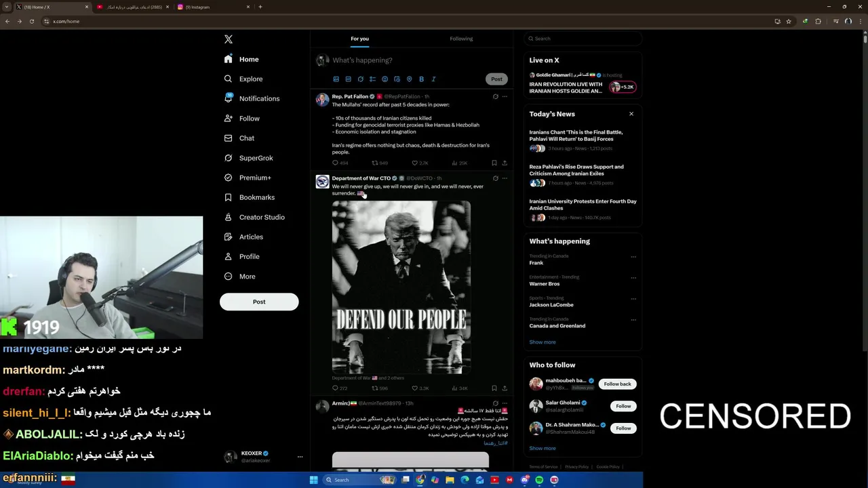868x488 pixels.
Task: Open the browser extensions puzzle icon
Action: pos(818,21)
